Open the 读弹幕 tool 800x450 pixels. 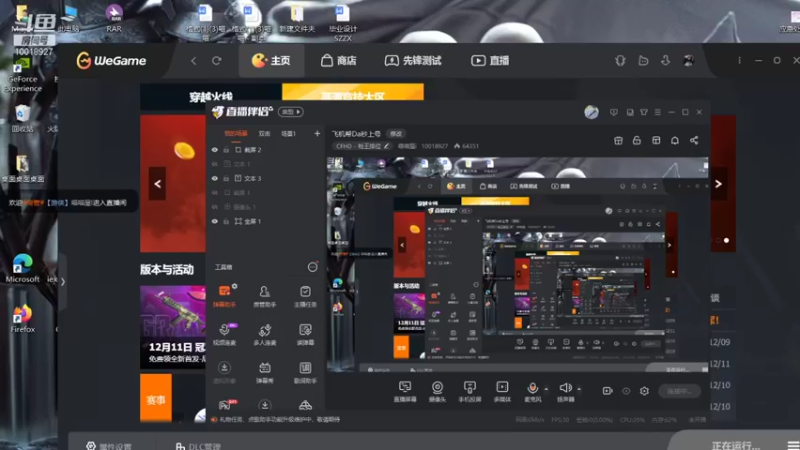coord(305,334)
